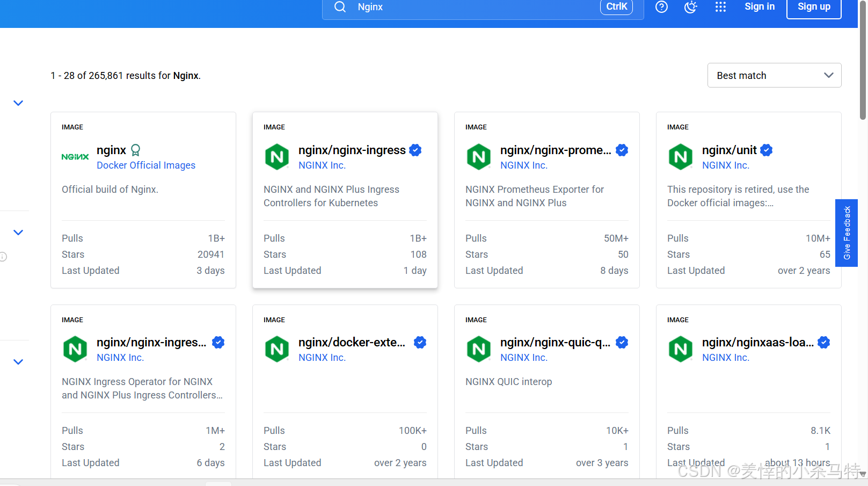Expand the first filter section chevron
Image resolution: width=868 pixels, height=486 pixels.
pyautogui.click(x=18, y=103)
